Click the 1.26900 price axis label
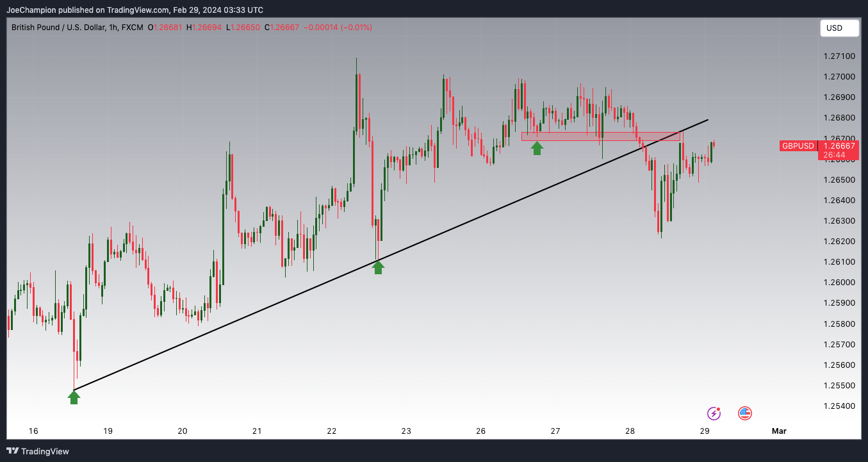Viewport: 868px width, 462px height. pyautogui.click(x=839, y=97)
